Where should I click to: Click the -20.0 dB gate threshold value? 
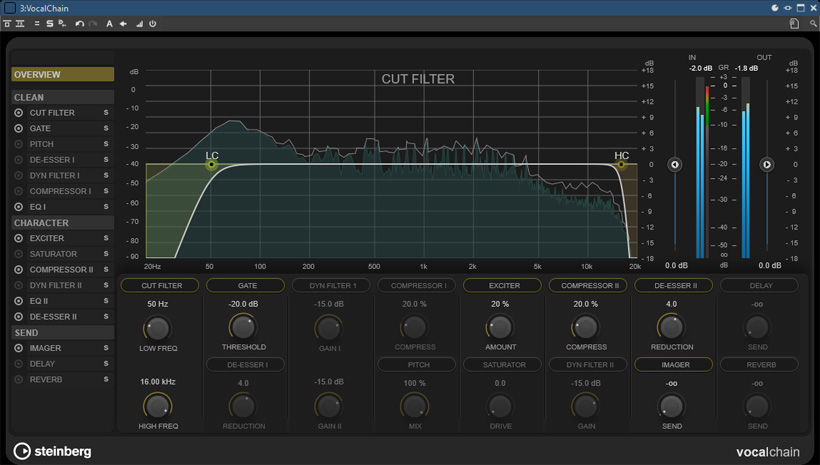click(x=243, y=304)
